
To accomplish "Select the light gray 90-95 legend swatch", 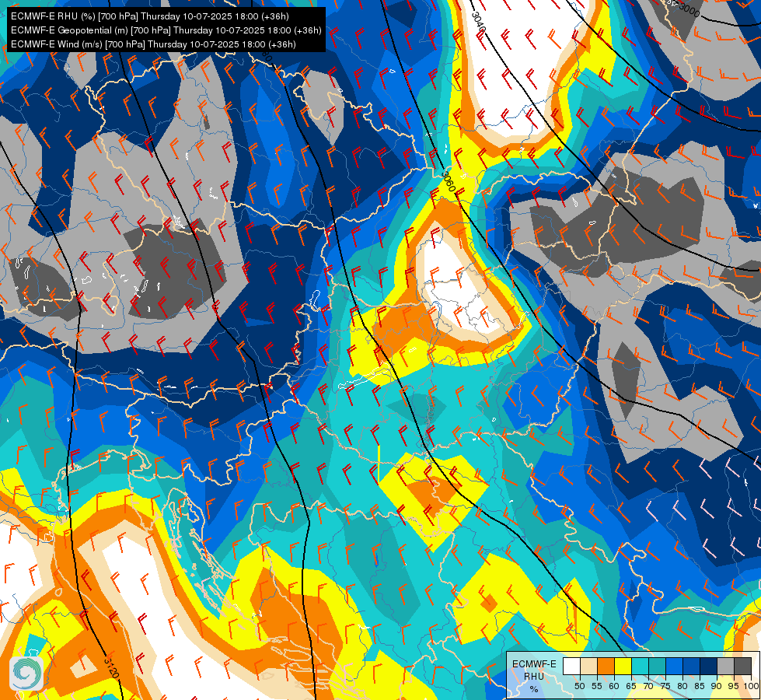I will coord(725,666).
